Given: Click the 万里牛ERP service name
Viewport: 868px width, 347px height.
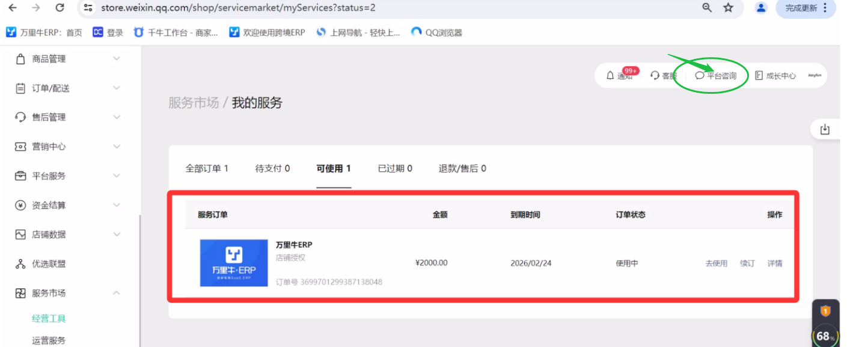Looking at the screenshot, I should (x=294, y=245).
